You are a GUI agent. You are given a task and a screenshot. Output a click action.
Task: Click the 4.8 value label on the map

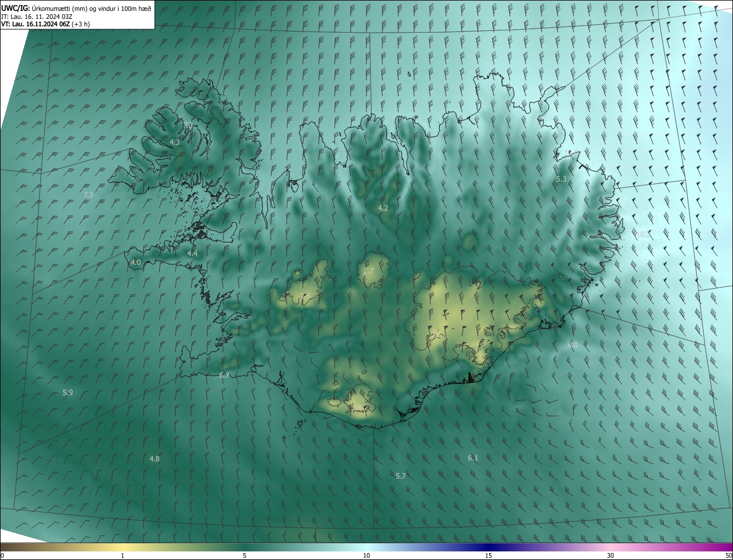155,459
